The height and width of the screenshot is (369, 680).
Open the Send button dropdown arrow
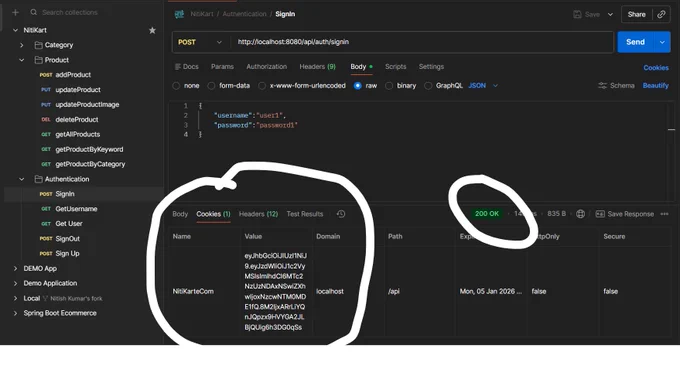point(662,42)
